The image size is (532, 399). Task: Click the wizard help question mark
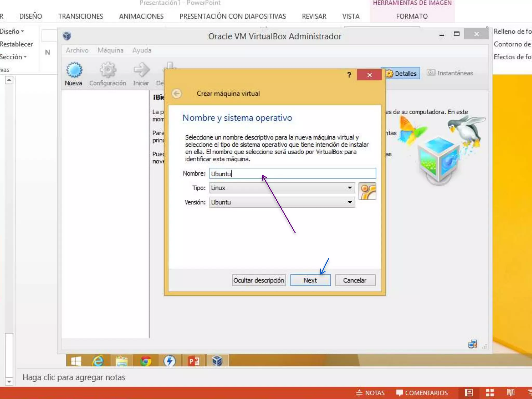coord(349,75)
